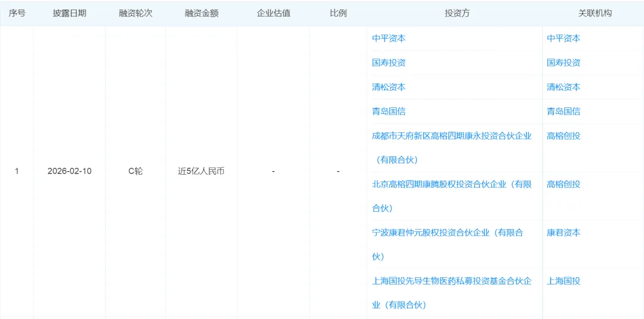Screen dimensions: 644x319
Task: Open 上海国投先导生物医药私募投资基金 link
Action: pos(452,293)
